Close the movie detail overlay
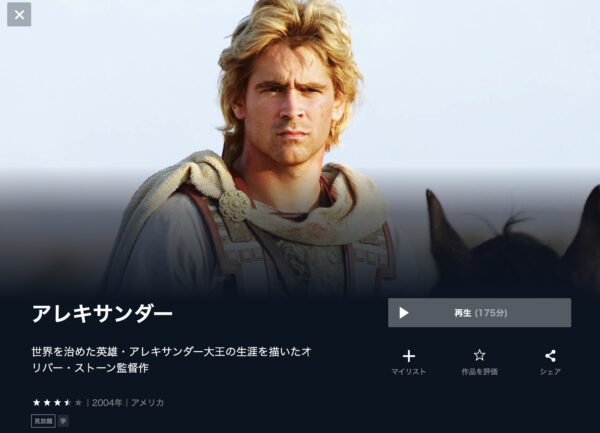This screenshot has width=600, height=433. click(x=19, y=15)
